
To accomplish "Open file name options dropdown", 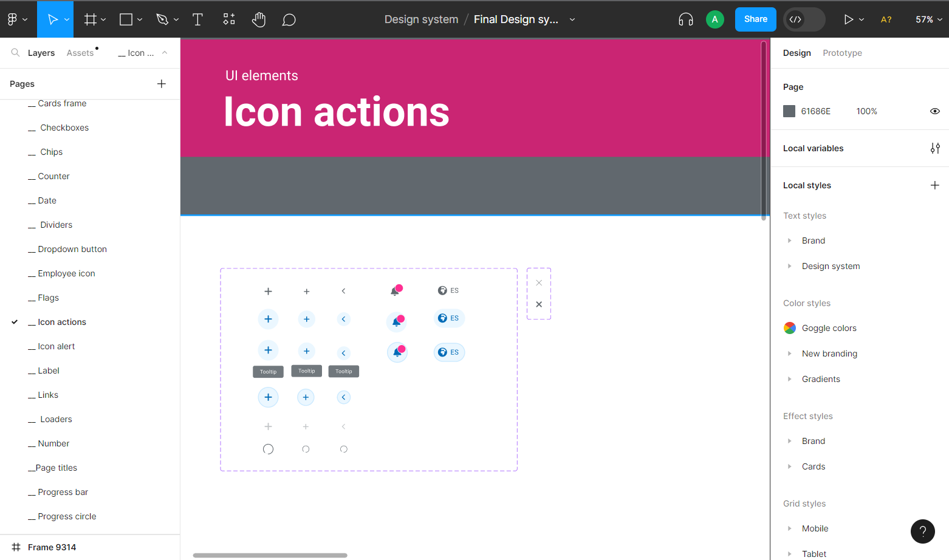I will point(572,19).
